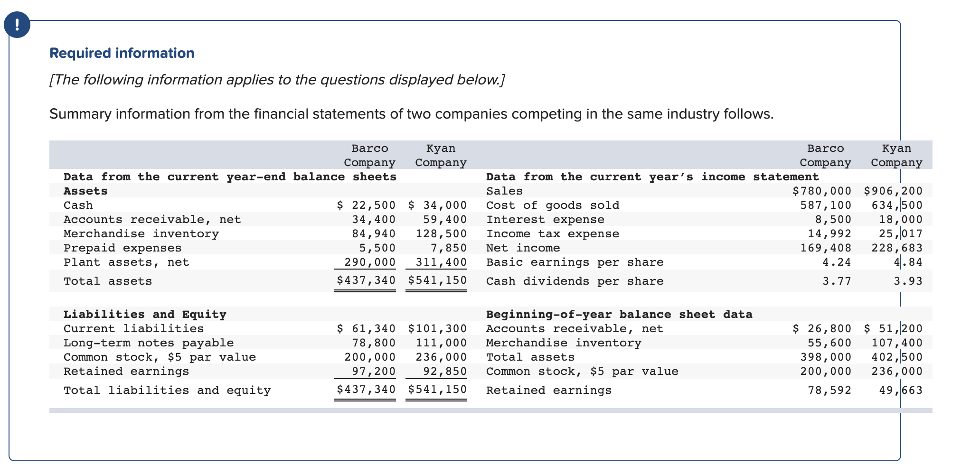980x466 pixels.
Task: Click Barco cost of goods sold 587,100
Action: 826,205
